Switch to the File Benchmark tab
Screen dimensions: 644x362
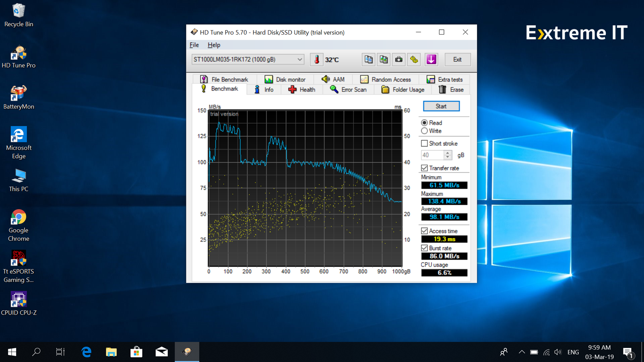pyautogui.click(x=225, y=80)
